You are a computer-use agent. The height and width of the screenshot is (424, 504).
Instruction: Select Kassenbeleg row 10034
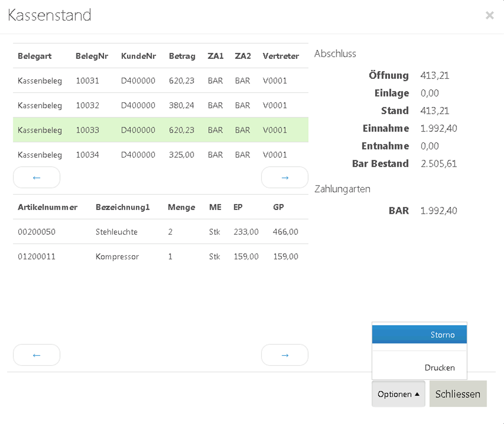pos(160,155)
